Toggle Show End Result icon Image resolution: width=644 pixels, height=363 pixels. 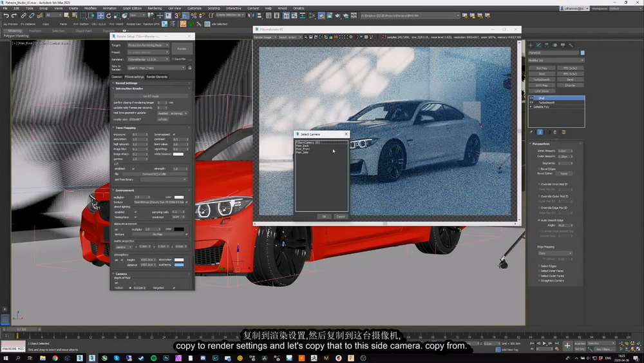coord(540,132)
